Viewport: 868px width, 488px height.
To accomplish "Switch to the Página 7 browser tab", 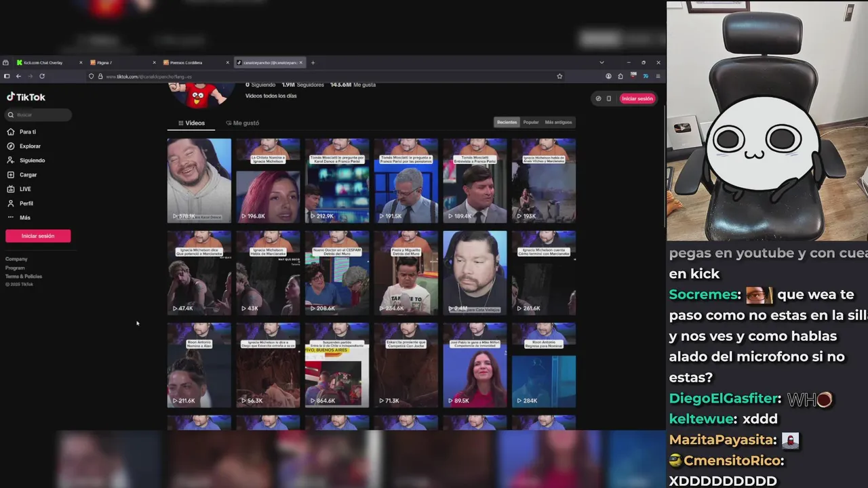I will (x=122, y=62).
